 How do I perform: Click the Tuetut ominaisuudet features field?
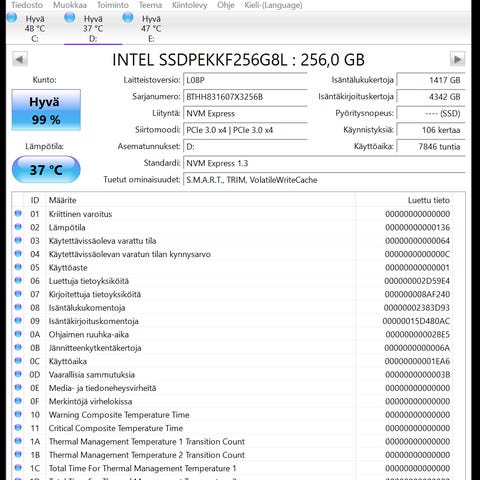click(x=324, y=180)
